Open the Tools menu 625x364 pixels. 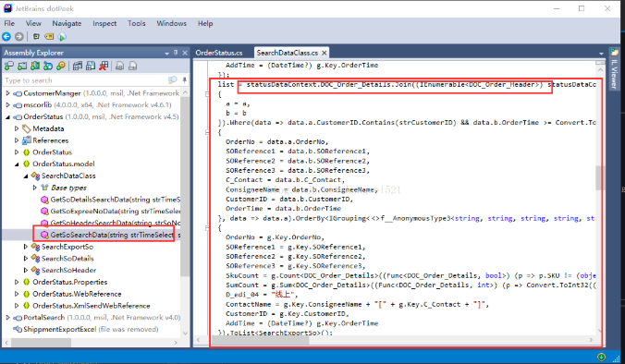[136, 23]
